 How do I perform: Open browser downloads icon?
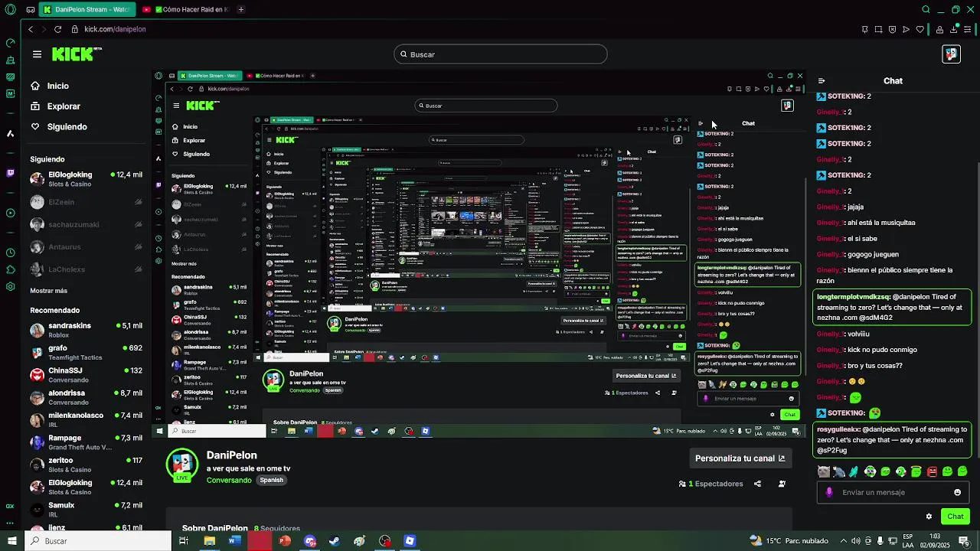coord(954,30)
